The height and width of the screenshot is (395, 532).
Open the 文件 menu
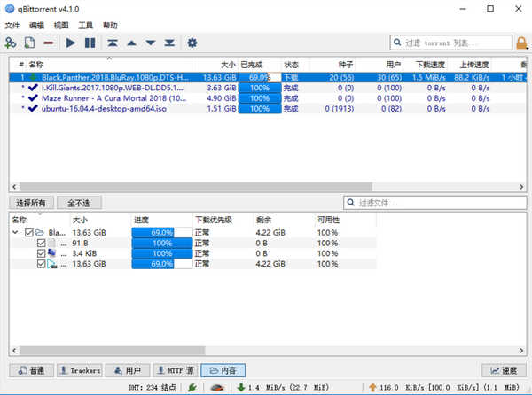pos(12,26)
